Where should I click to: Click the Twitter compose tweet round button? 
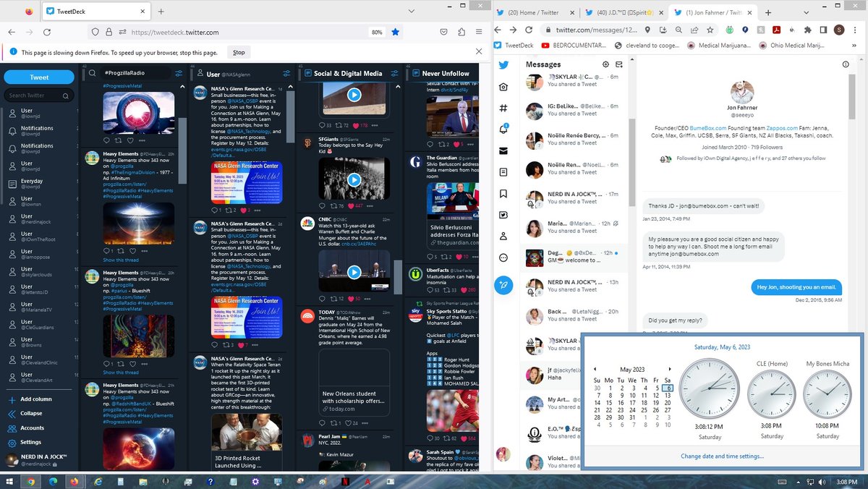click(x=503, y=285)
